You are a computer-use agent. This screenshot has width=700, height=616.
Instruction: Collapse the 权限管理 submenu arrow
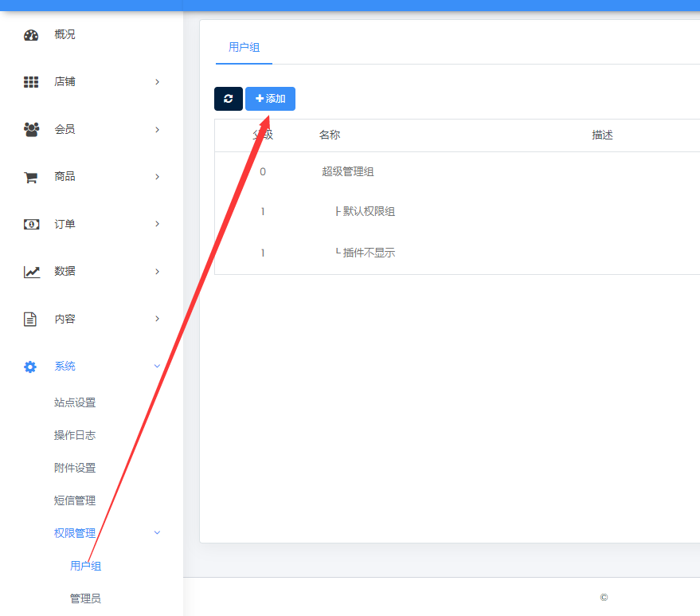(x=157, y=533)
